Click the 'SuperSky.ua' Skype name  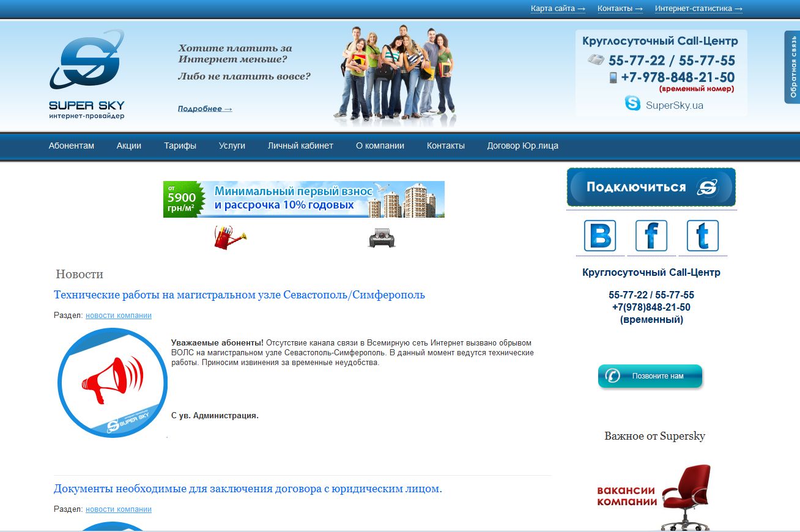pos(675,105)
